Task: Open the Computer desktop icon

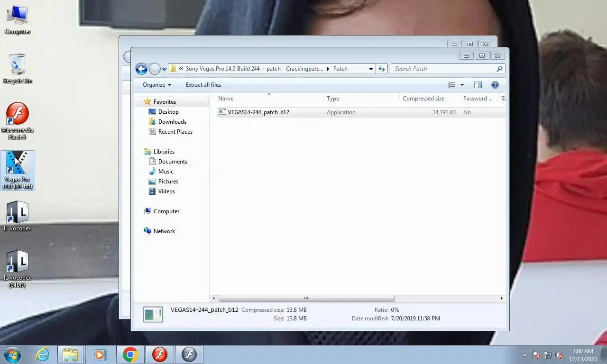Action: pos(18,19)
